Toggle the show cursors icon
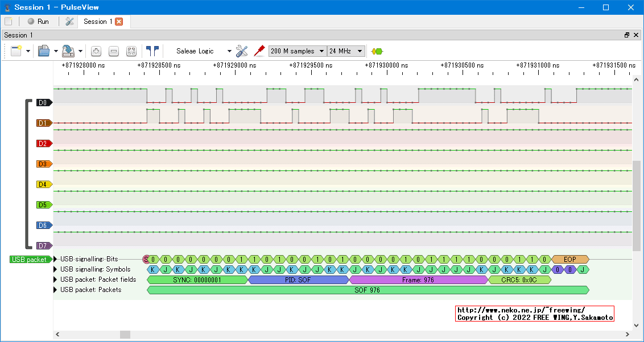This screenshot has width=644, height=342. (x=152, y=51)
